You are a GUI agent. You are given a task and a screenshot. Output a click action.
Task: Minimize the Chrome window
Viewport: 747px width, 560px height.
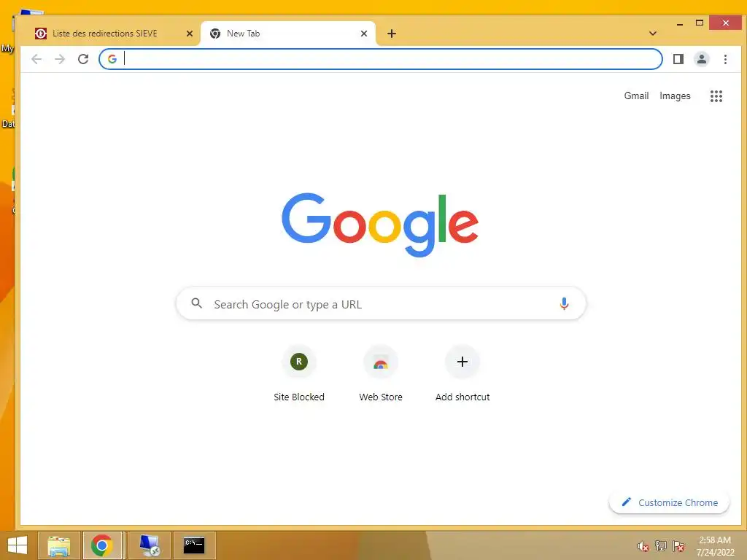(680, 23)
